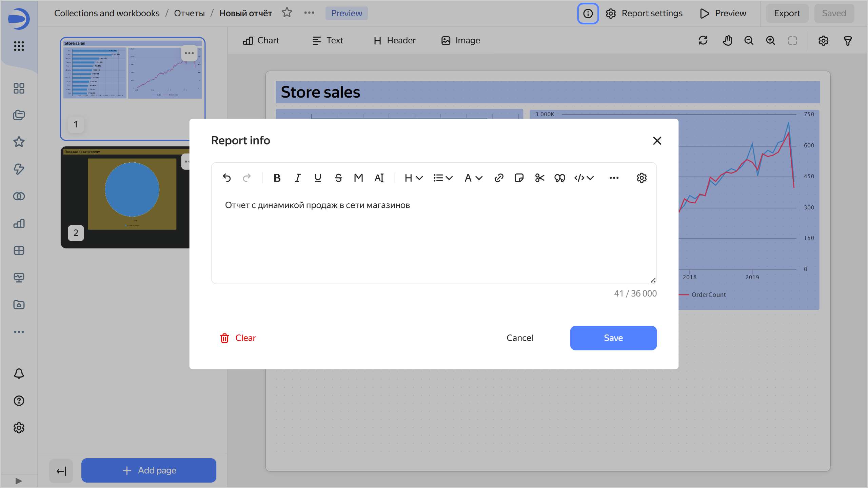
Task: Save the report info
Action: point(613,338)
